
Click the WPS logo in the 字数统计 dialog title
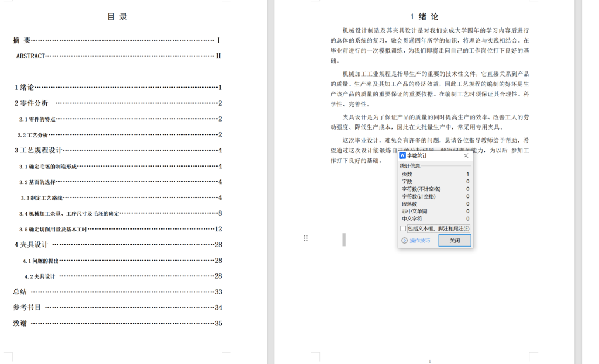click(x=402, y=155)
